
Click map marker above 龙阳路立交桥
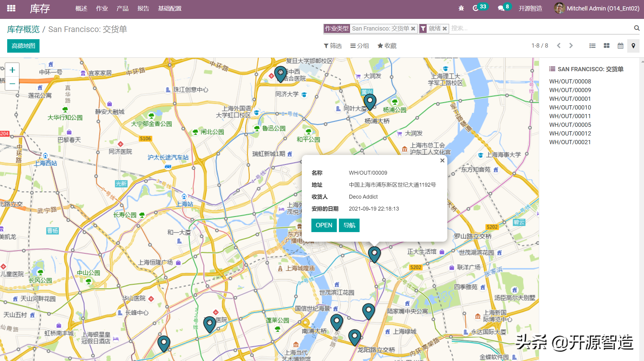[x=354, y=337]
